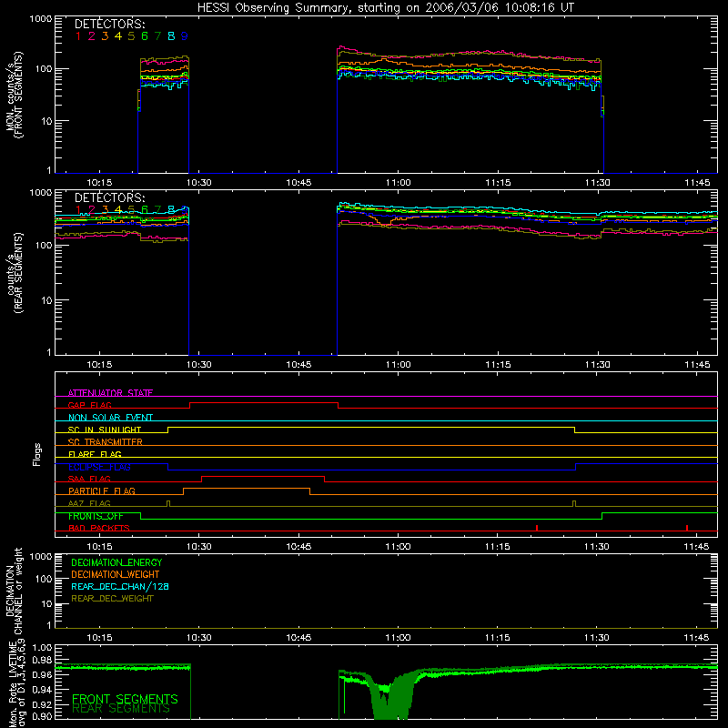Select olive detector number 5 in front segments legend
This screenshot has height=728, width=728.
[131, 36]
